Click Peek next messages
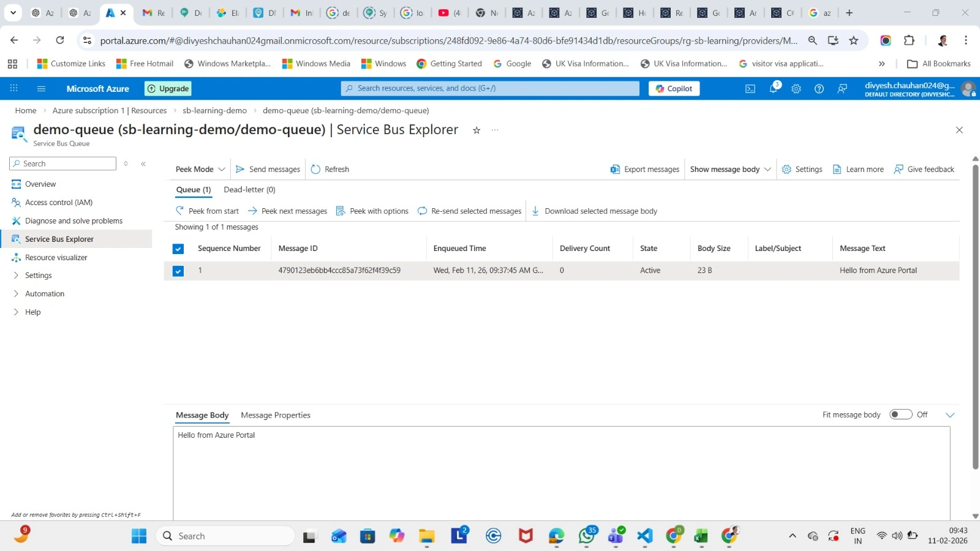 pyautogui.click(x=287, y=211)
